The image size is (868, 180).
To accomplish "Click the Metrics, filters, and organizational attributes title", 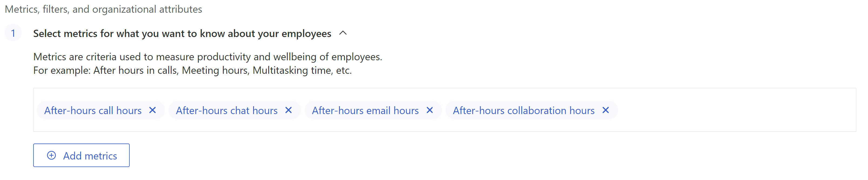I will coord(103,9).
